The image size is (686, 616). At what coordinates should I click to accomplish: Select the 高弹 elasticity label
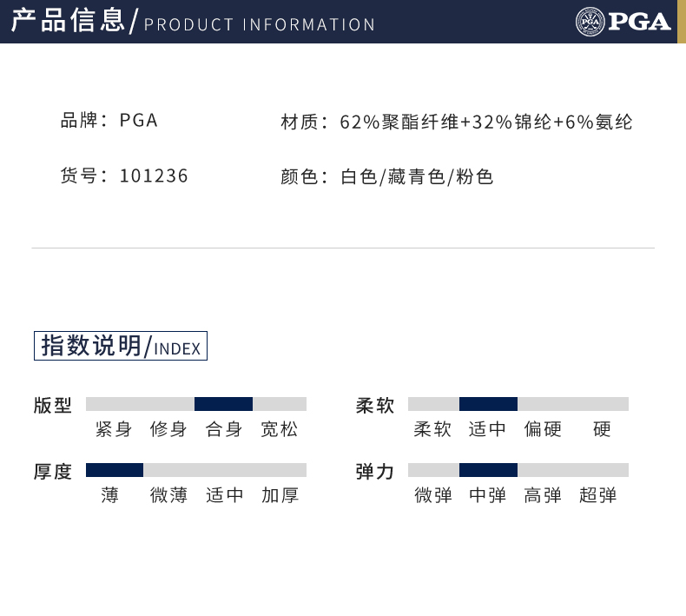pyautogui.click(x=543, y=495)
